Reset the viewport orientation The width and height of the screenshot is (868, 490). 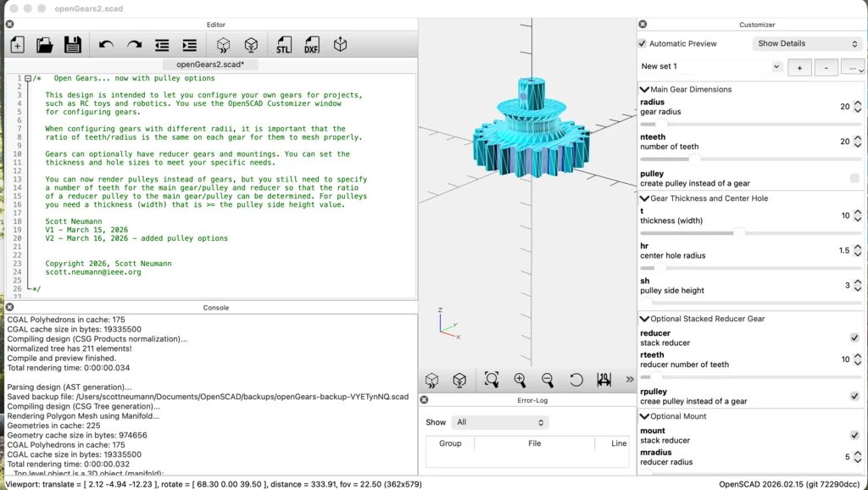(x=577, y=380)
